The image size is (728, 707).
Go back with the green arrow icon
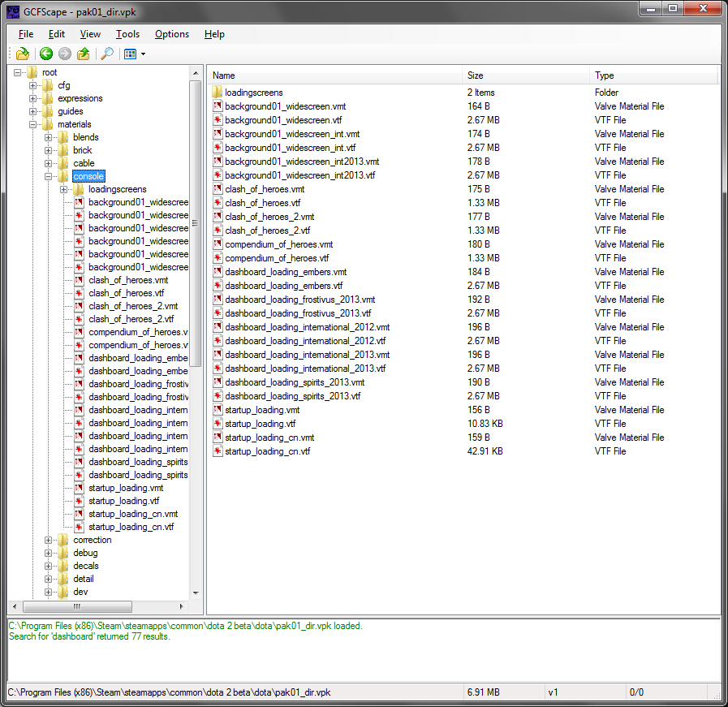[x=46, y=54]
